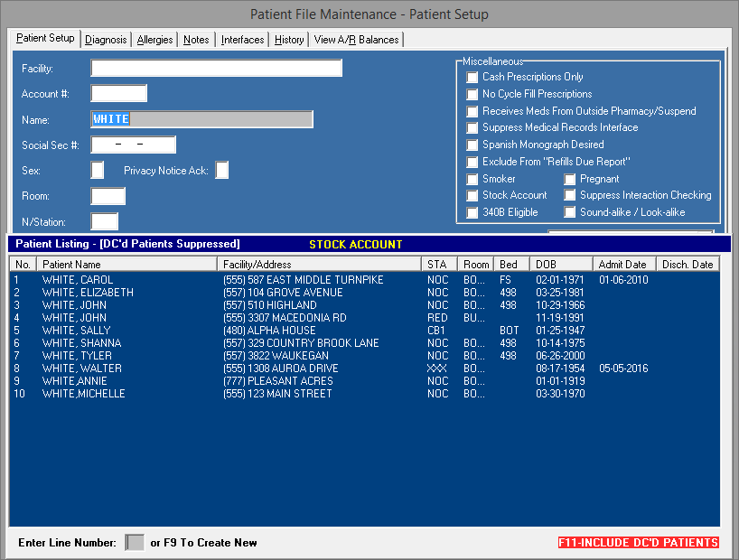This screenshot has width=739, height=560.
Task: Check Spanish Monograph Desired
Action: (472, 145)
